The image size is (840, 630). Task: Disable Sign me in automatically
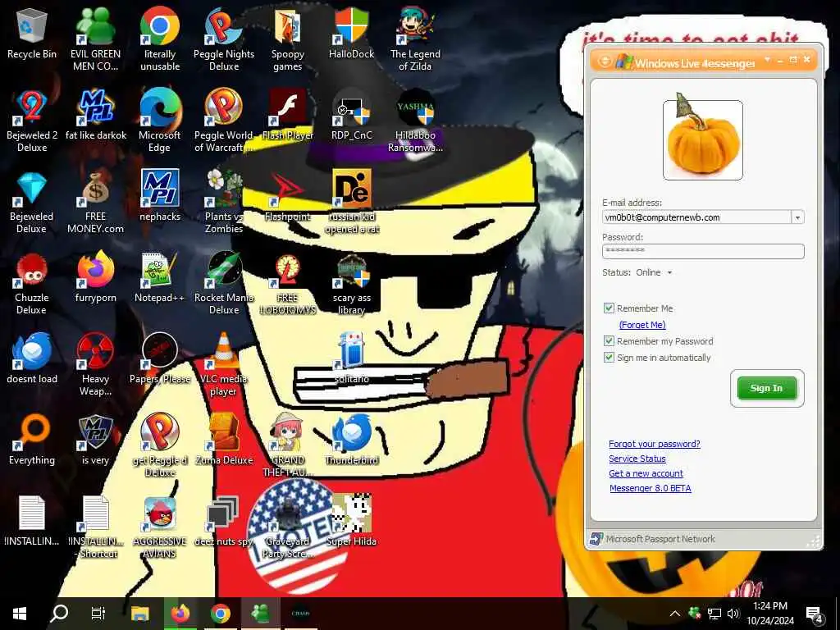[x=609, y=358]
